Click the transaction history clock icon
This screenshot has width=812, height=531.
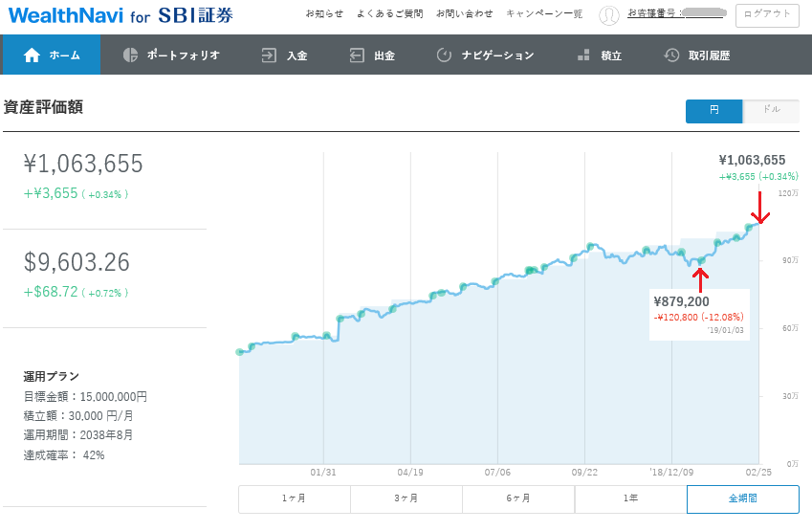point(671,55)
